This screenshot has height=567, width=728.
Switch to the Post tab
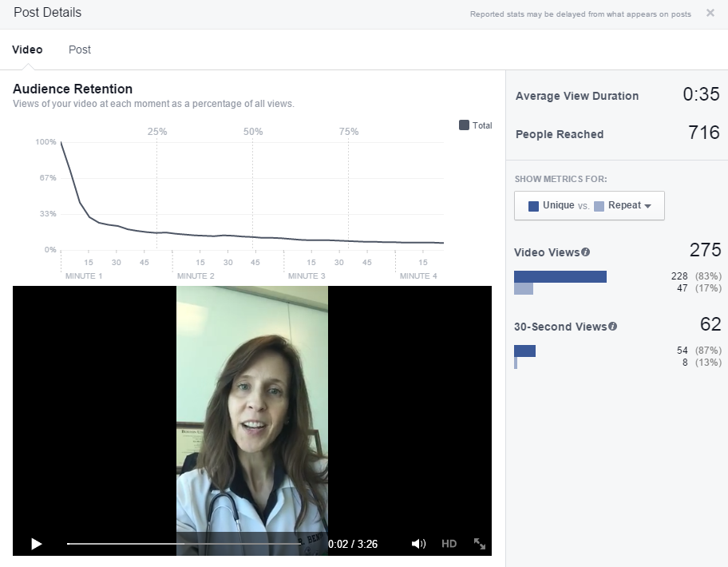[80, 50]
